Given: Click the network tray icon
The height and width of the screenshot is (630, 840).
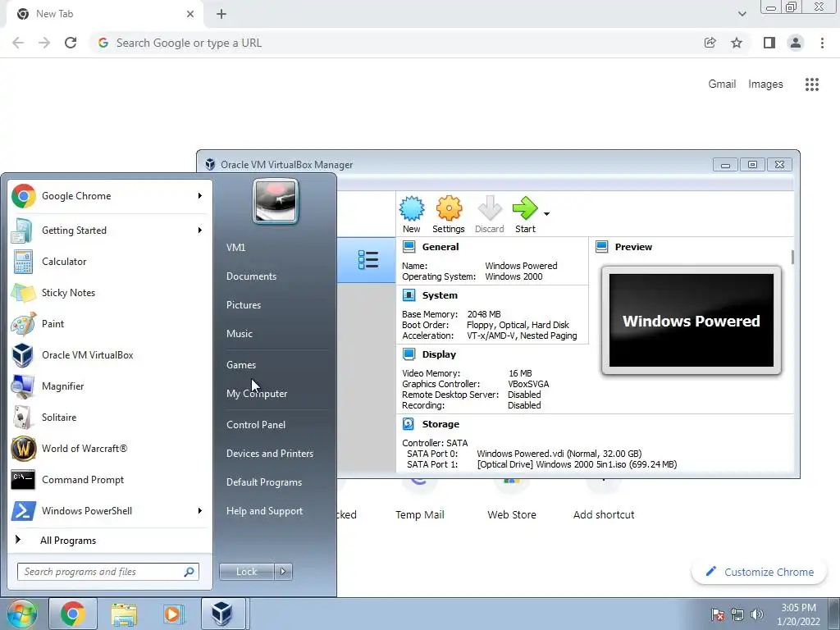Looking at the screenshot, I should tap(737, 614).
